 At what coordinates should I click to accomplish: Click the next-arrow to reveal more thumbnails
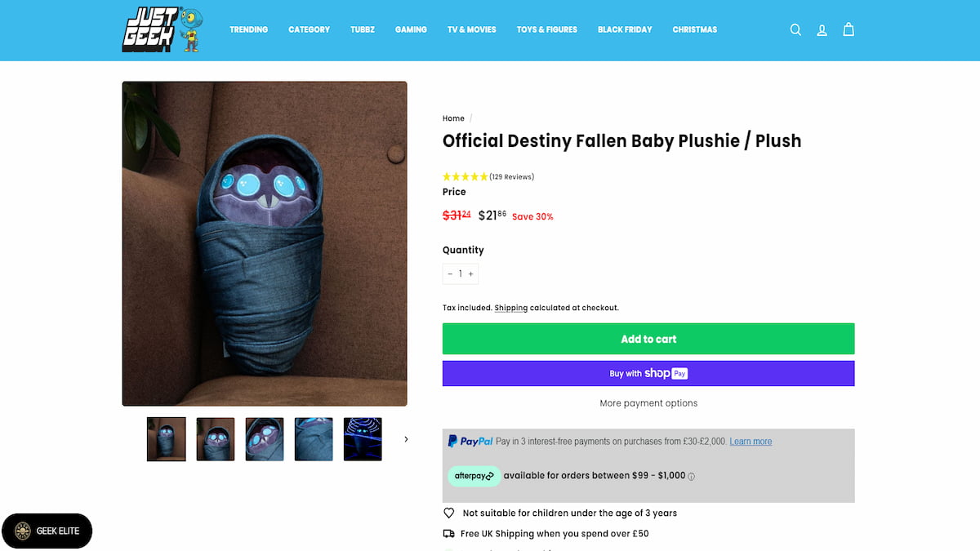[406, 438]
